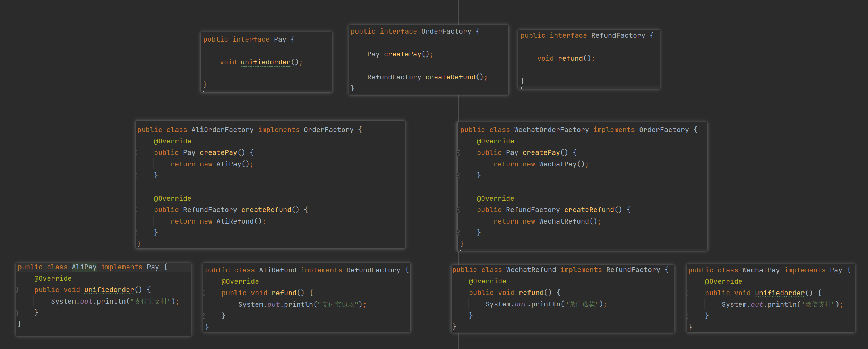Click implements keyword in WechatOrderFactory declaration
868x349 pixels.
[614, 130]
